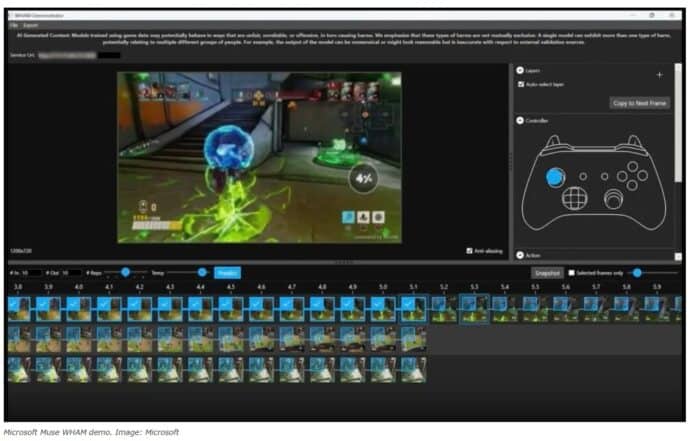Viewport: 694px width, 441px height.
Task: Click the bottom face button on the controller
Action: 632,186
